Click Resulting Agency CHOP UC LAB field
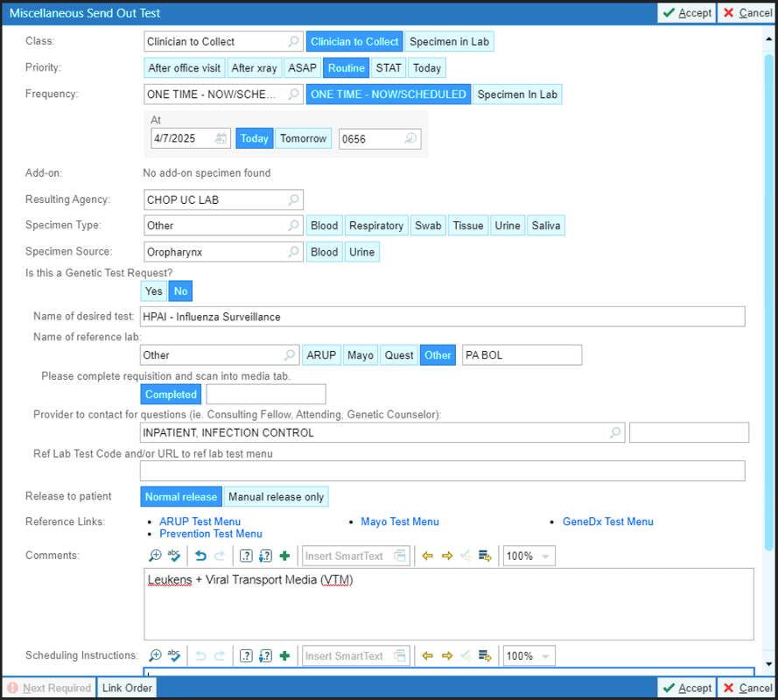The height and width of the screenshot is (700, 778). (223, 199)
